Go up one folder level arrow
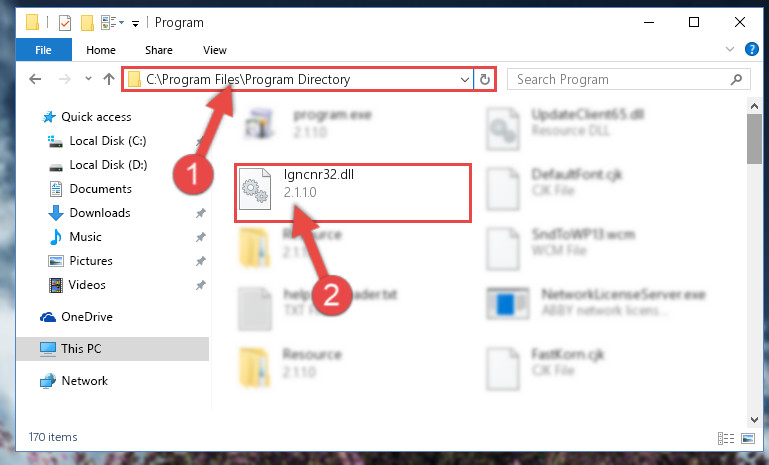The image size is (769, 465). click(x=109, y=79)
